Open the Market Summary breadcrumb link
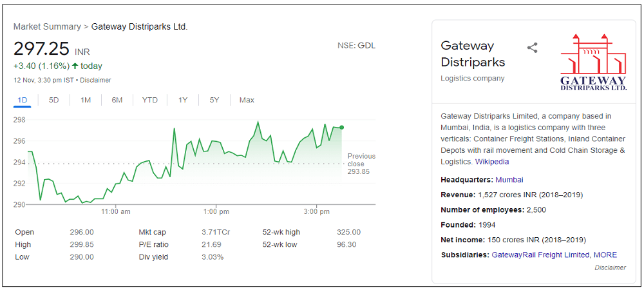The height and width of the screenshot is (290, 644). point(47,26)
